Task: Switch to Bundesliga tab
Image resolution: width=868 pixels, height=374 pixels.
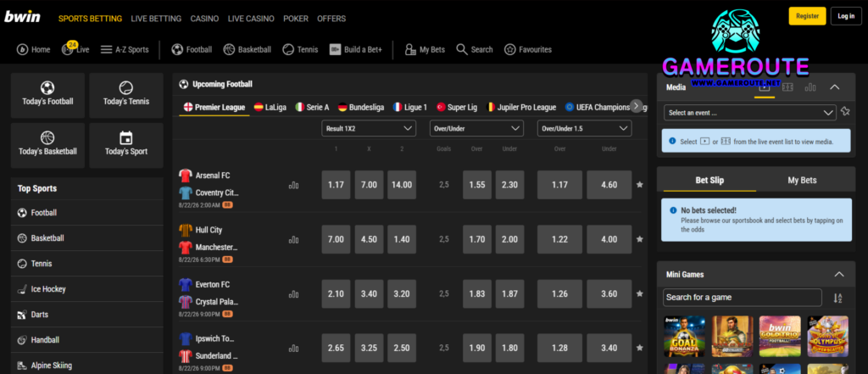Action: pyautogui.click(x=361, y=108)
